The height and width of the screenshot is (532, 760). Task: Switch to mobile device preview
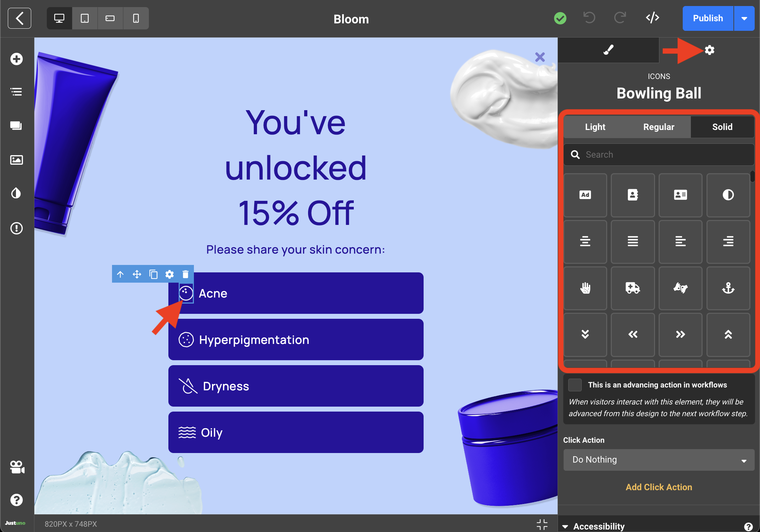click(x=136, y=18)
